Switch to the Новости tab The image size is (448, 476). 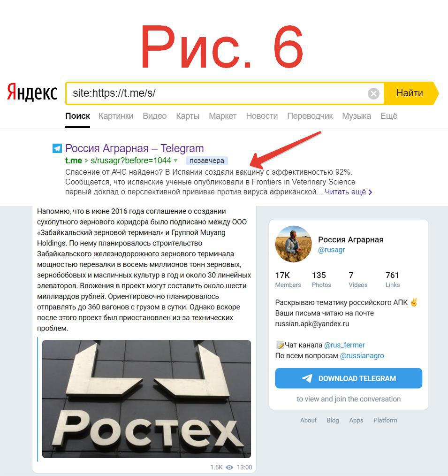pos(262,116)
